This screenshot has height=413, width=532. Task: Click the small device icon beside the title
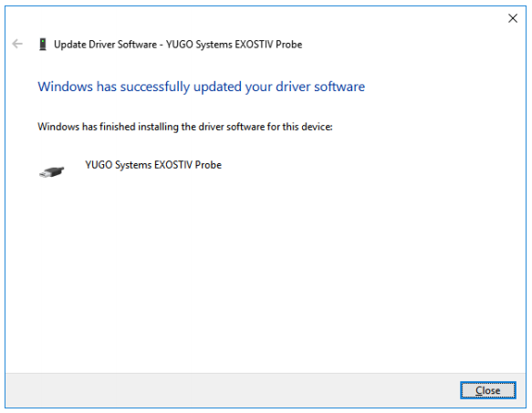tap(43, 44)
